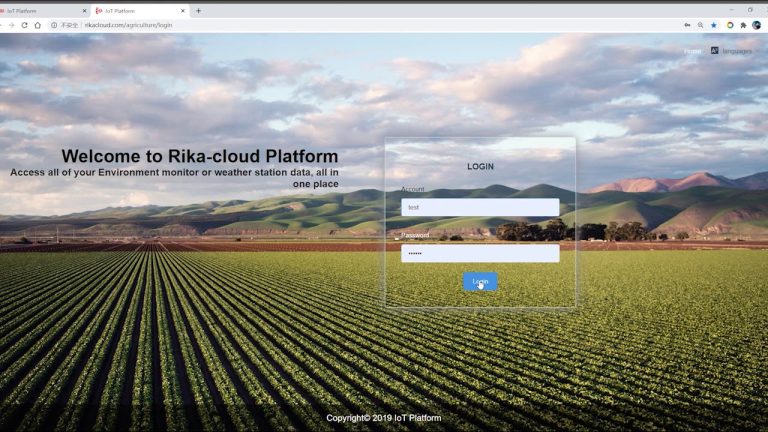Open the extensions puzzle piece menu

[x=743, y=25]
